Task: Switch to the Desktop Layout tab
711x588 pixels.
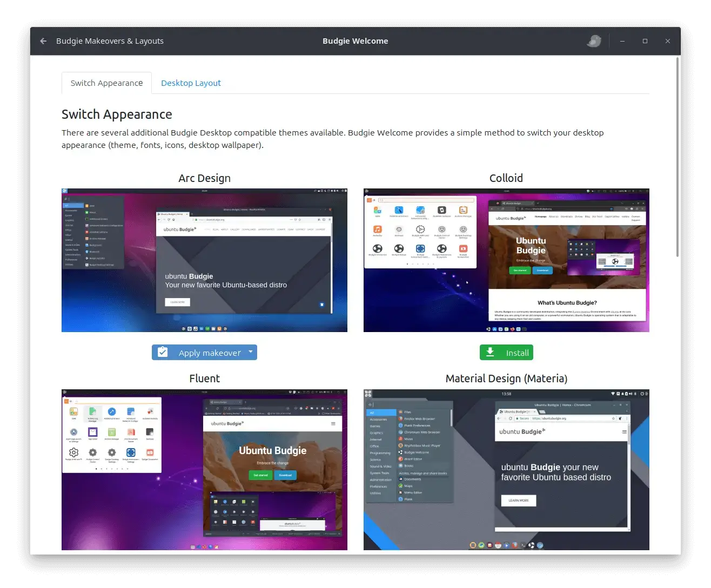Action: (191, 83)
